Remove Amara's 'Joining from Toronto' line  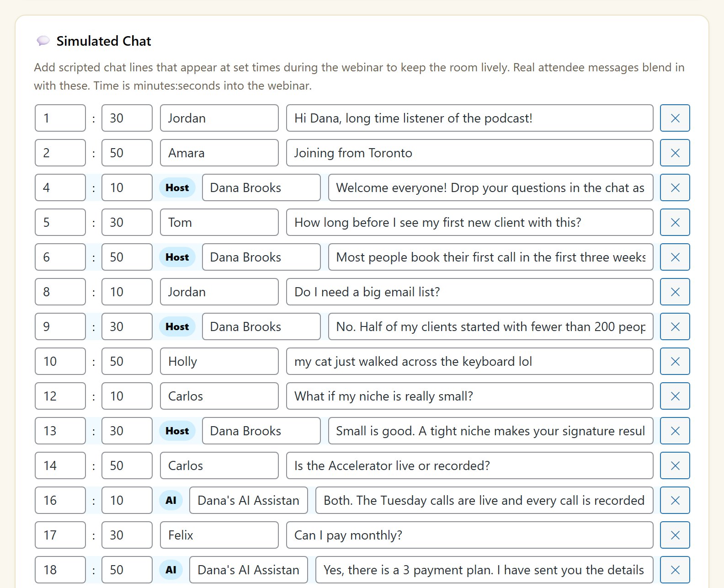pyautogui.click(x=675, y=153)
